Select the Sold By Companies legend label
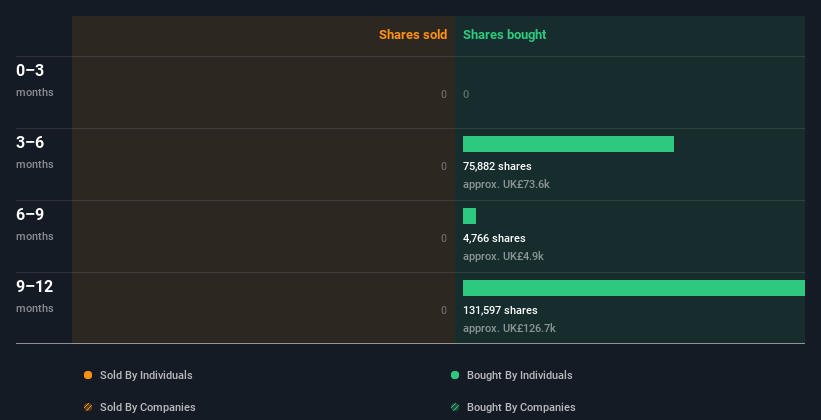The height and width of the screenshot is (420, 821). pos(148,407)
